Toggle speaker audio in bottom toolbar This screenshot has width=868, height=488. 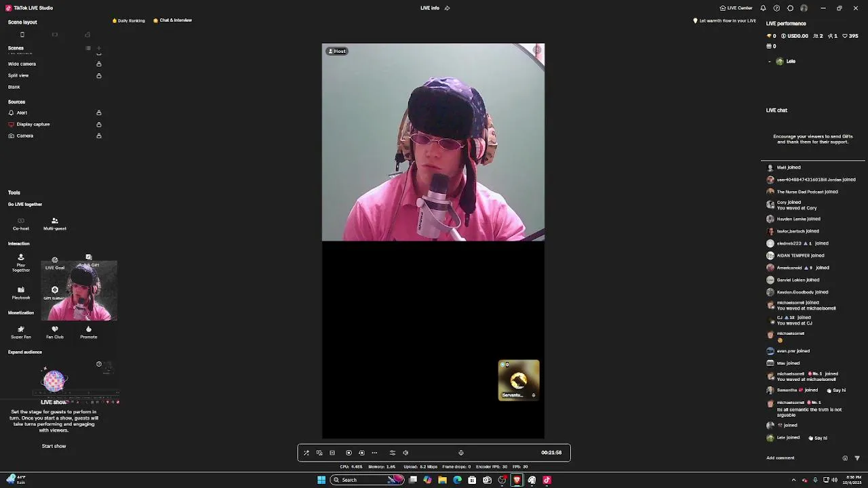click(x=406, y=453)
